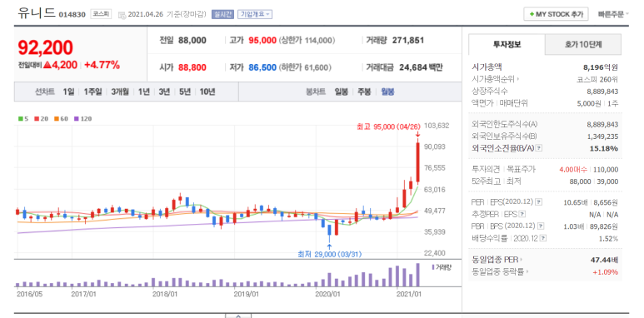The image size is (644, 318).
Task: Select the 1년 line chart period
Action: [x=144, y=92]
